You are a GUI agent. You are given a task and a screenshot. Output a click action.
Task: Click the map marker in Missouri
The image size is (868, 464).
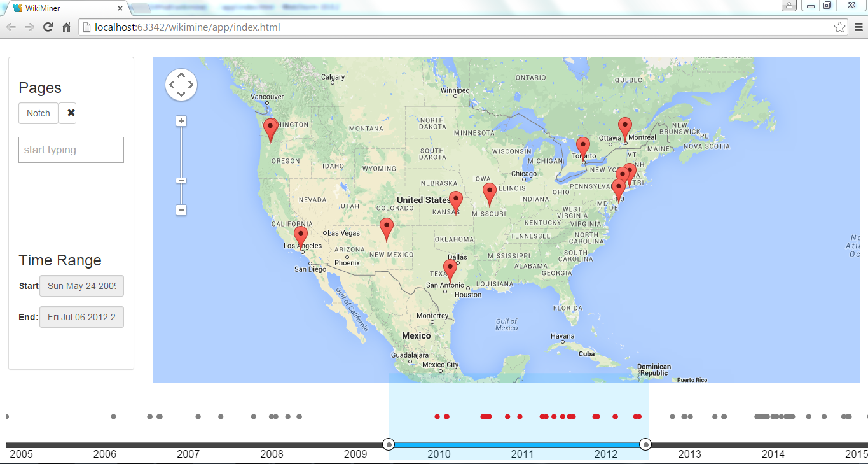click(489, 194)
